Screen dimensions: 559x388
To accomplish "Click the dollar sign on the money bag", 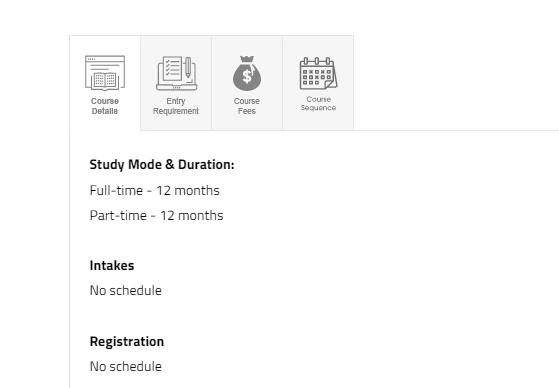I will pyautogui.click(x=247, y=76).
